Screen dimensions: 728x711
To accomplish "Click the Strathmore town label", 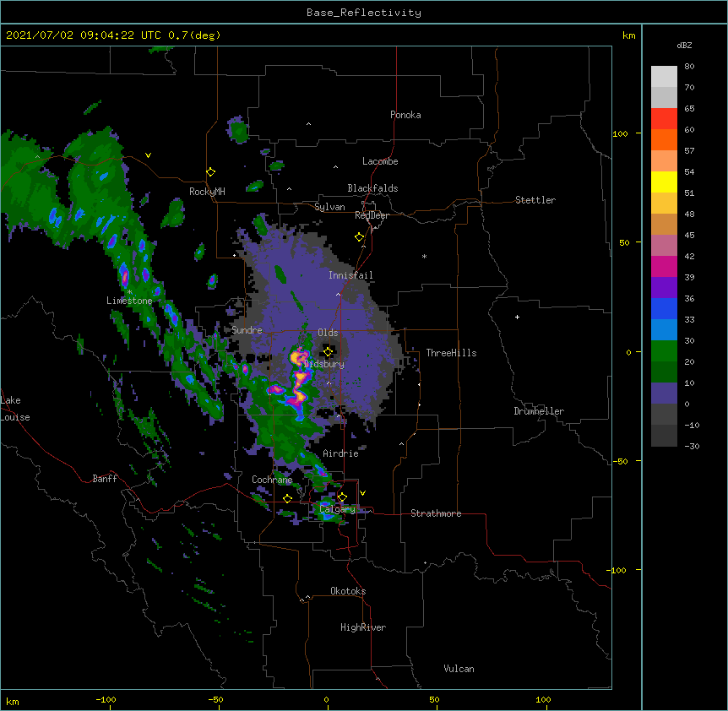I will pos(436,513).
